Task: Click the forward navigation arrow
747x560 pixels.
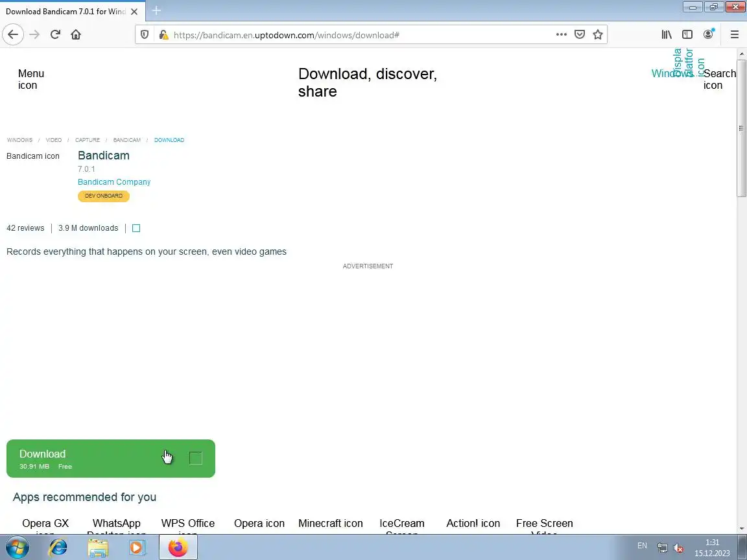Action: pos(34,35)
